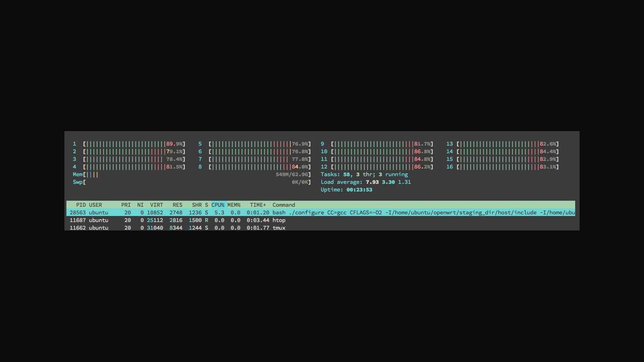Select the highlighted CPU% column header
The image size is (644, 362).
pyautogui.click(x=218, y=205)
